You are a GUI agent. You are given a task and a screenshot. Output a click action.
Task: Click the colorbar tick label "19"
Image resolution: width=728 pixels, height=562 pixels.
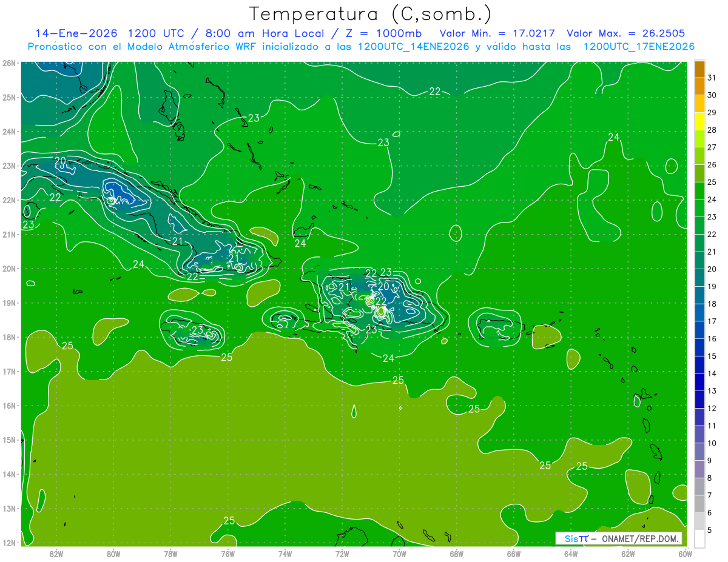(712, 287)
